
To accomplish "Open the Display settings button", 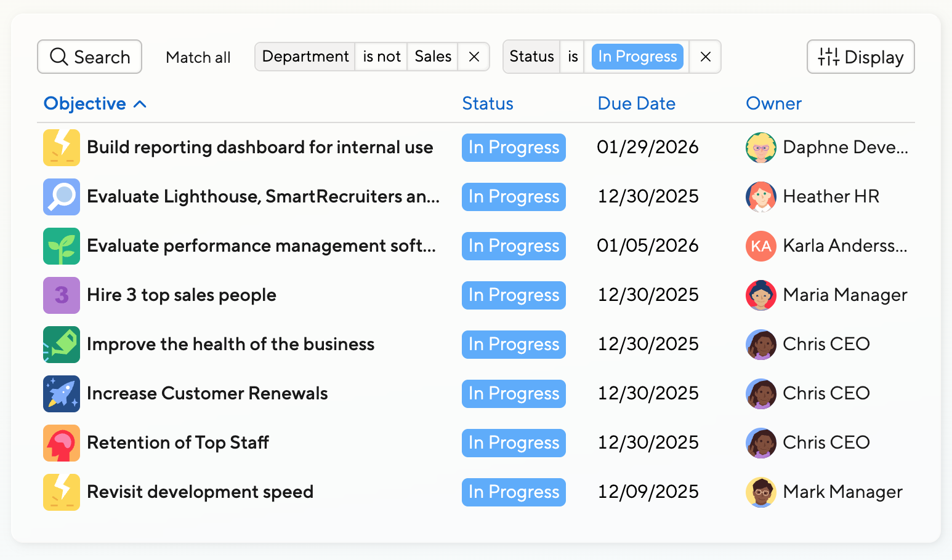I will tap(860, 57).
